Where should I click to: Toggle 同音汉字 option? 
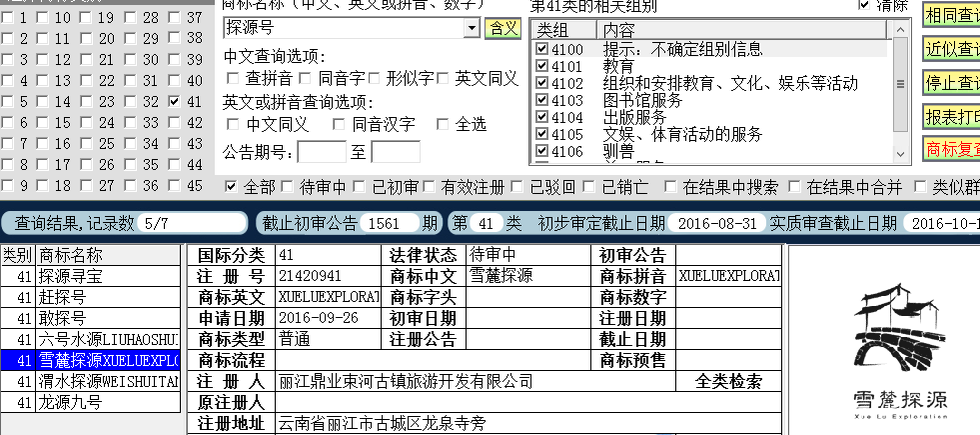click(x=339, y=125)
